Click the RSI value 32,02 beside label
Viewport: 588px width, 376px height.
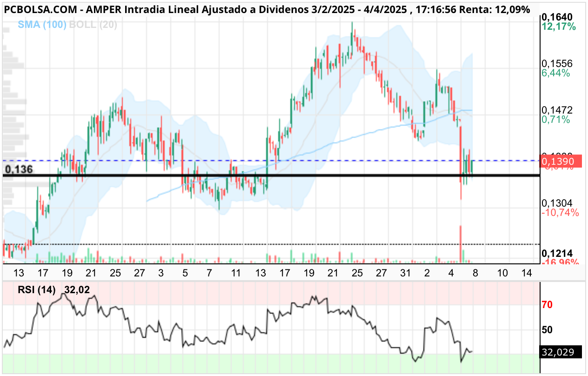(77, 290)
